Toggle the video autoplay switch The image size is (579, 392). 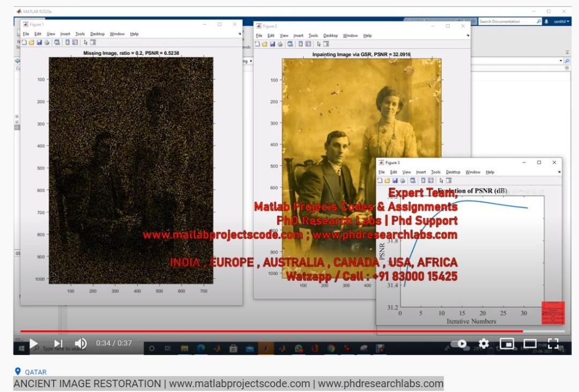pos(459,344)
